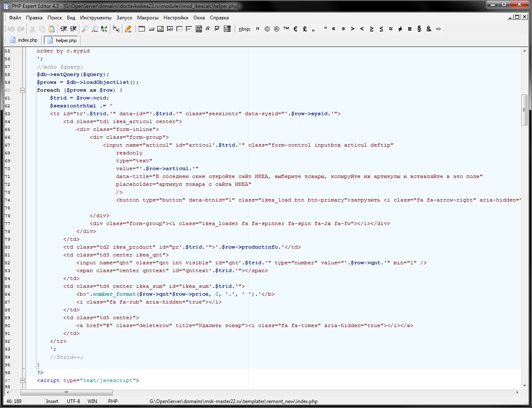The image size is (532, 408).
Task: Click the match braces icon
Action: [x=116, y=29]
